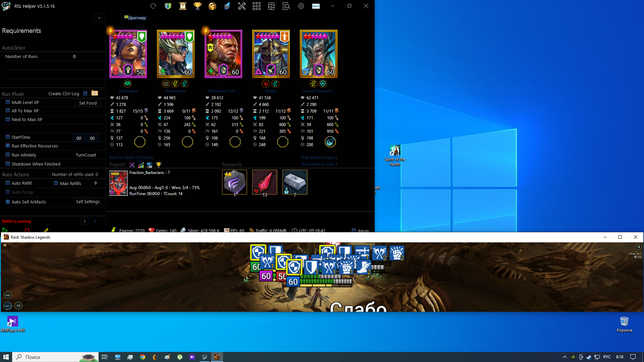Open the crossed tools icon in top toolbar
Viewport: 644px width, 362px height.
242,6
